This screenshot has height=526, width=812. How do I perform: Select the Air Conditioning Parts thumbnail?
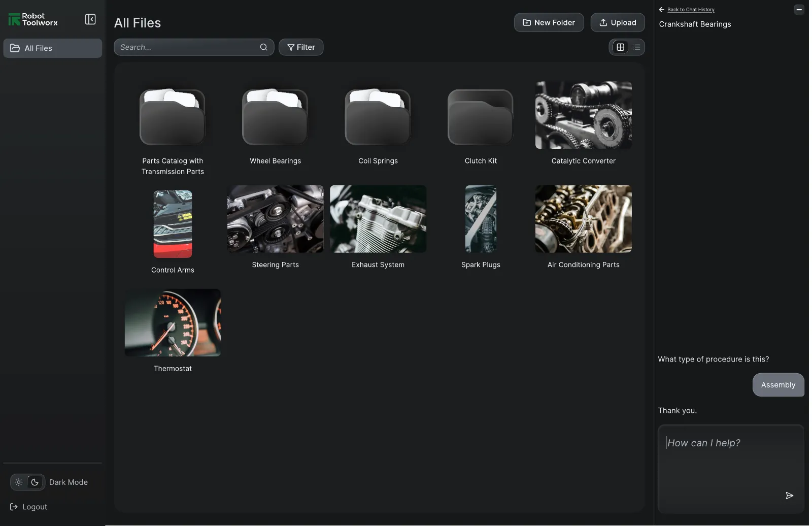click(584, 219)
